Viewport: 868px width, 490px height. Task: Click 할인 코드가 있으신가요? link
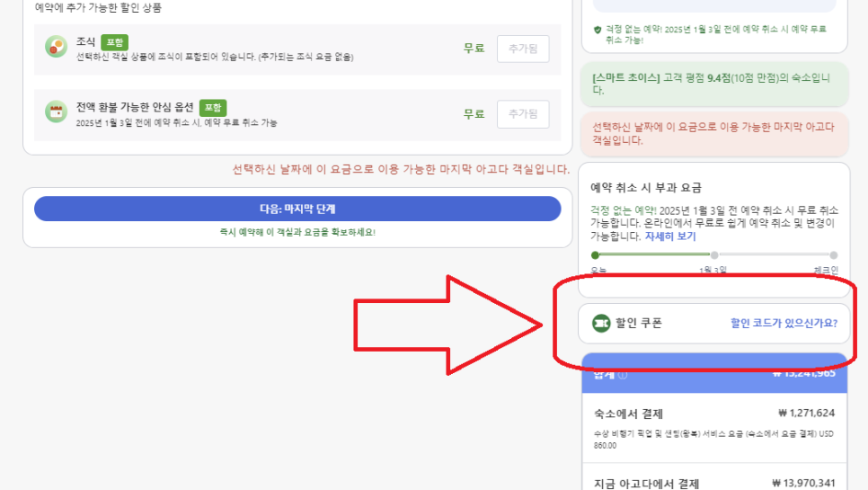tap(784, 323)
